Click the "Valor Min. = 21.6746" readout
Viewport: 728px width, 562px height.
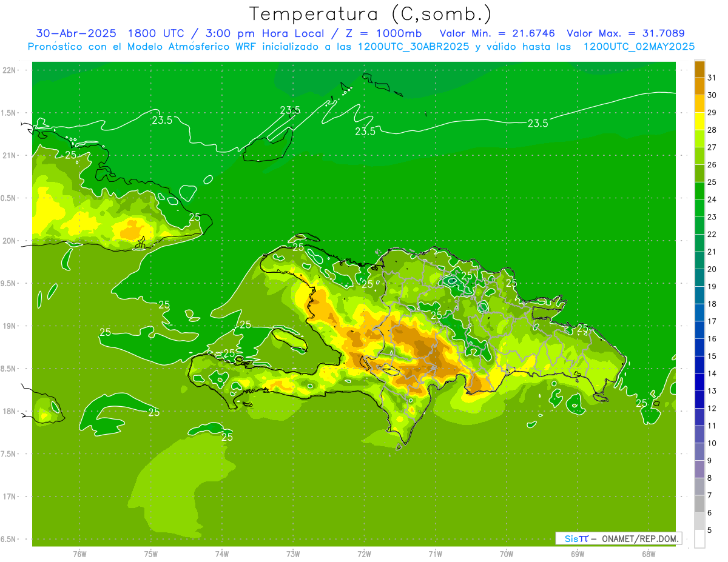click(x=497, y=33)
